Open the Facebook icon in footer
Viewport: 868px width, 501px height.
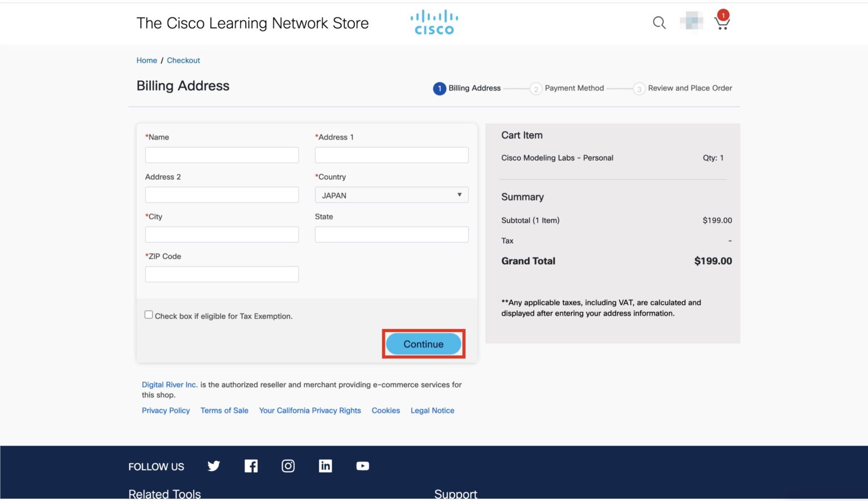click(251, 466)
